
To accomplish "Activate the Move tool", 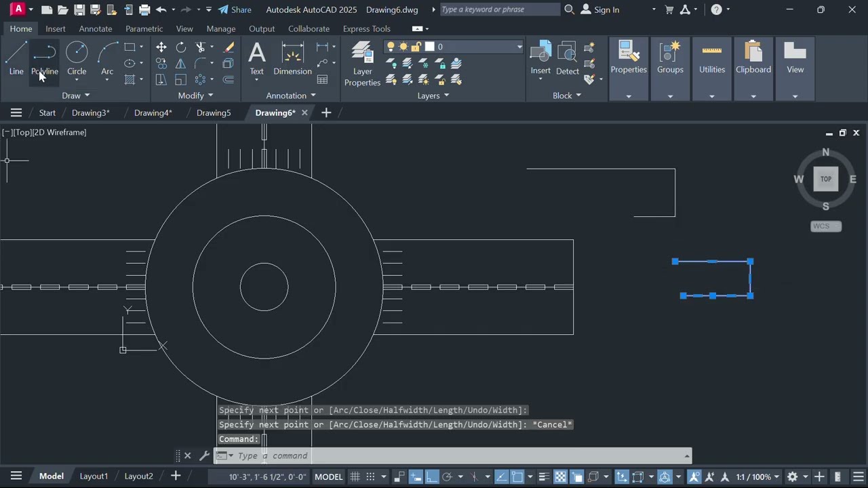I will [x=161, y=47].
